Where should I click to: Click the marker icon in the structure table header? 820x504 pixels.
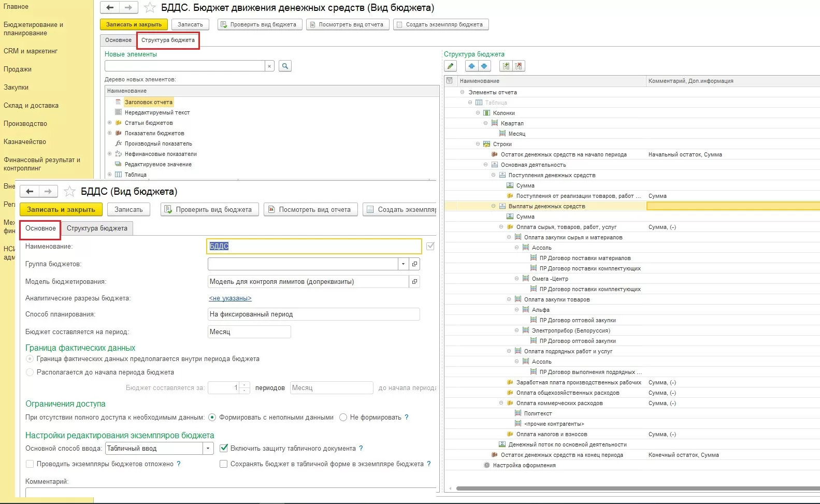click(x=449, y=81)
